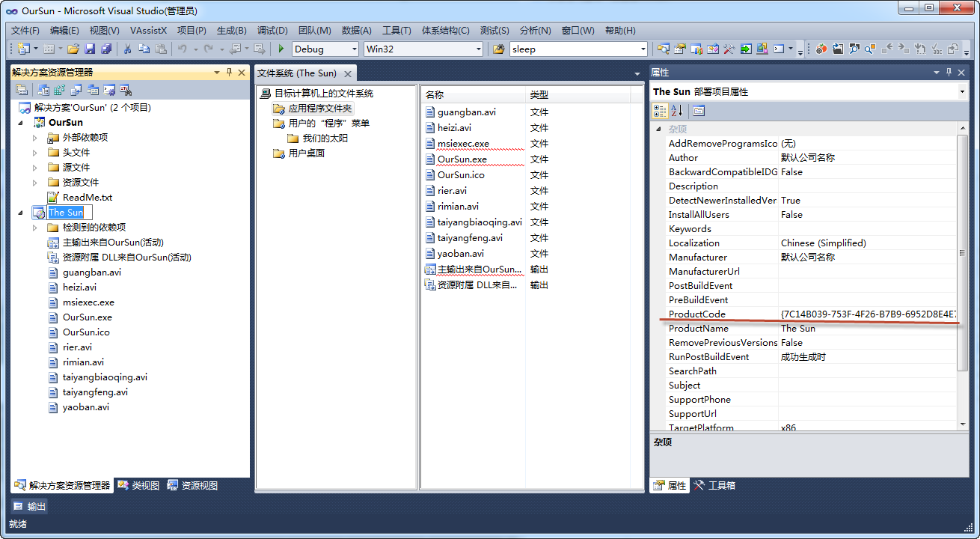Click the Save All toolbar icon
This screenshot has height=539, width=980.
(x=106, y=49)
